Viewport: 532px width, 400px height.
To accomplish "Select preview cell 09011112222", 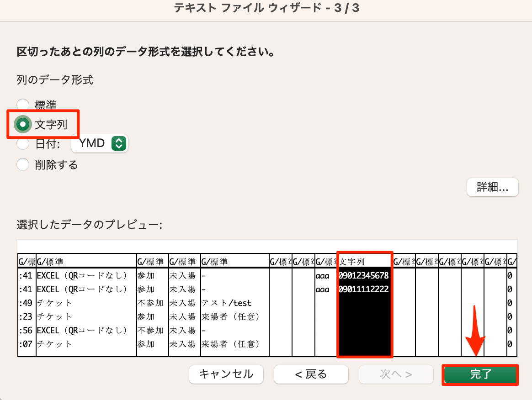I will [x=364, y=289].
